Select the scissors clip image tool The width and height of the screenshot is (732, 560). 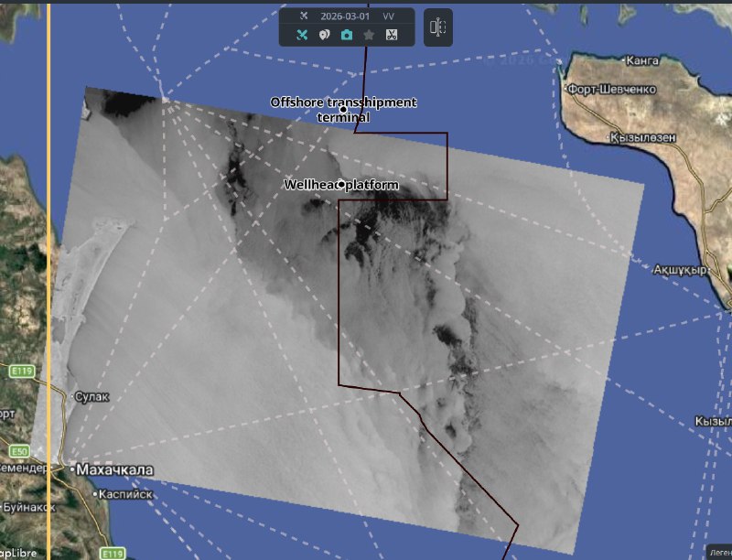point(392,35)
